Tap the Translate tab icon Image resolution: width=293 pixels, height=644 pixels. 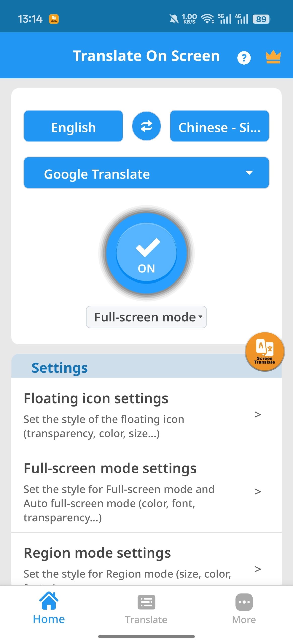click(x=146, y=602)
